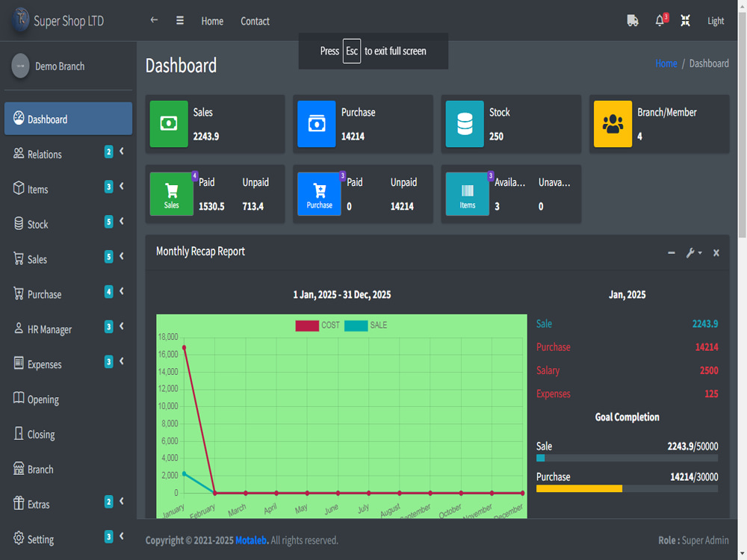The image size is (747, 560).
Task: Click the Purchase sidebar cart-plus icon
Action: (19, 293)
